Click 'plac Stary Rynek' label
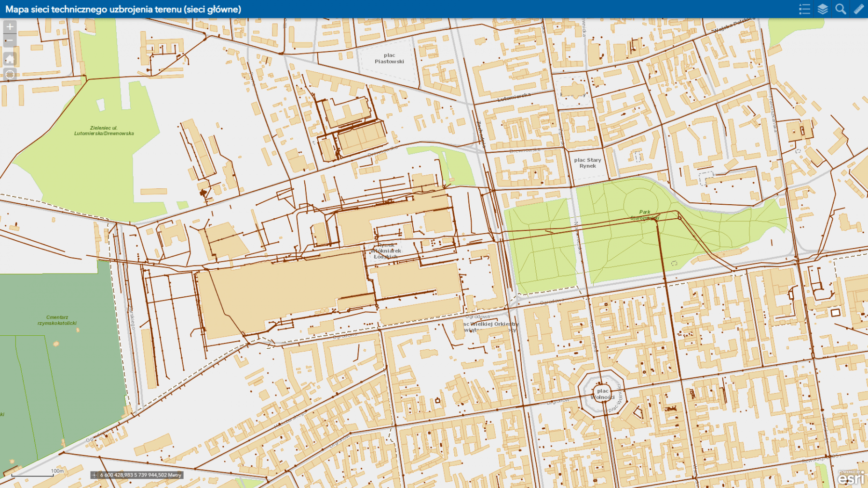 587,163
